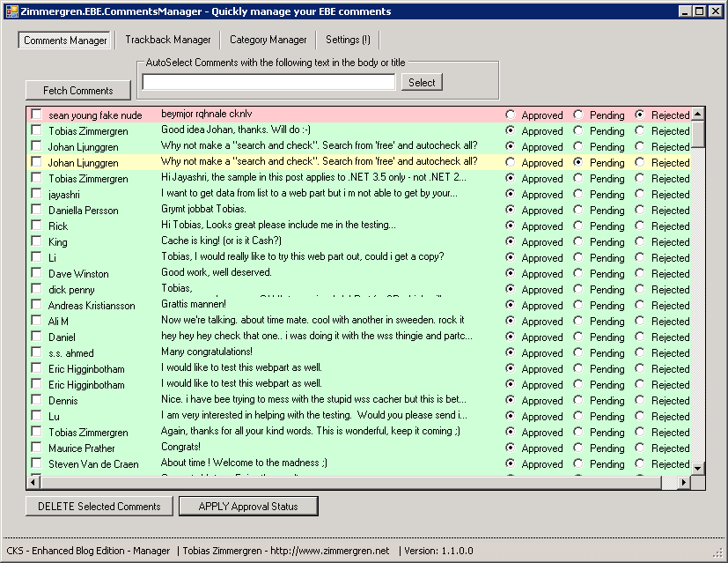Focus the AutoSelect text input field
728x563 pixels.
(268, 82)
